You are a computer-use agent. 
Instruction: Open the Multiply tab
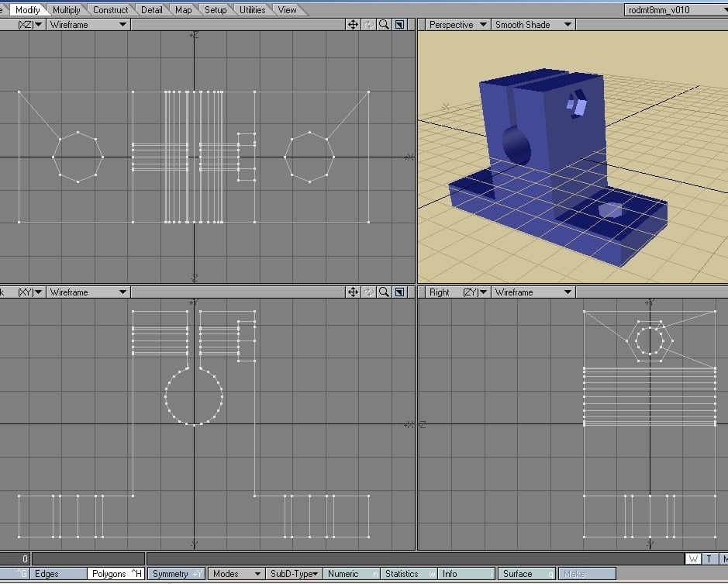click(67, 10)
